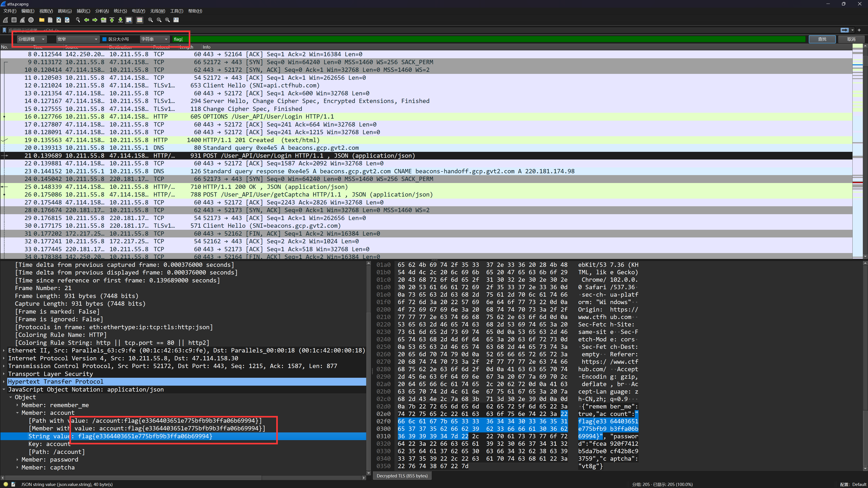Expand Transport Layer Security node

4,374
